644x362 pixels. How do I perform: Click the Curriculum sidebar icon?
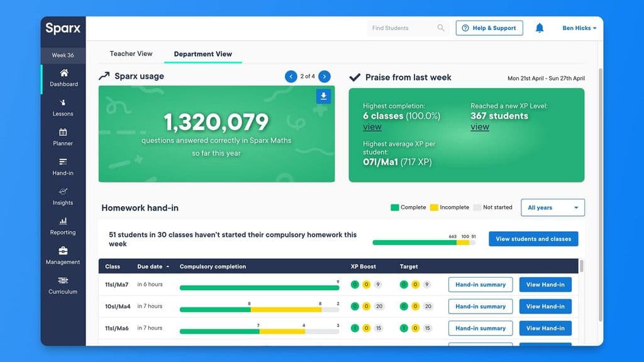tap(62, 286)
